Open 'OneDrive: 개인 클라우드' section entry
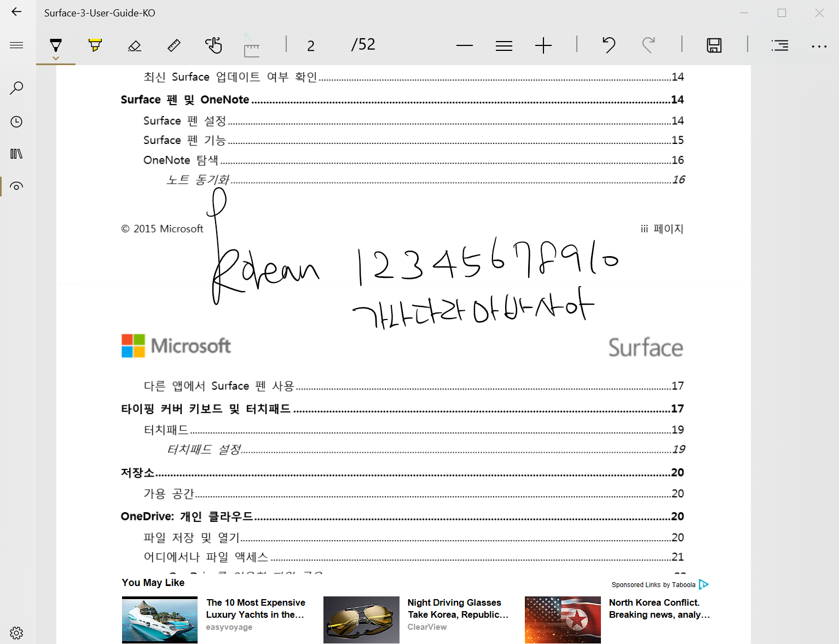The height and width of the screenshot is (644, 839). point(402,517)
